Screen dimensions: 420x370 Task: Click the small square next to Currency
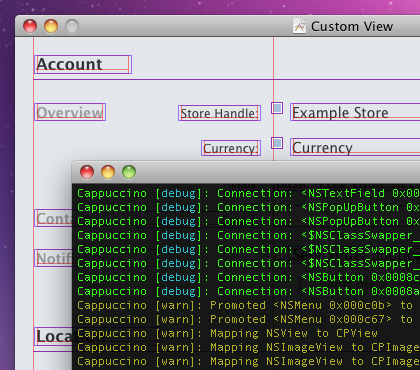point(277,143)
